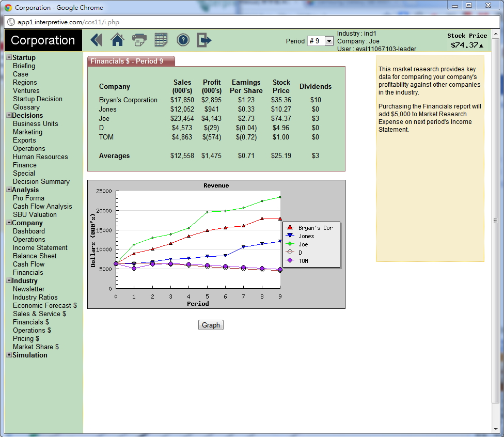
Task: Collapse the Industry section
Action: [x=9, y=280]
